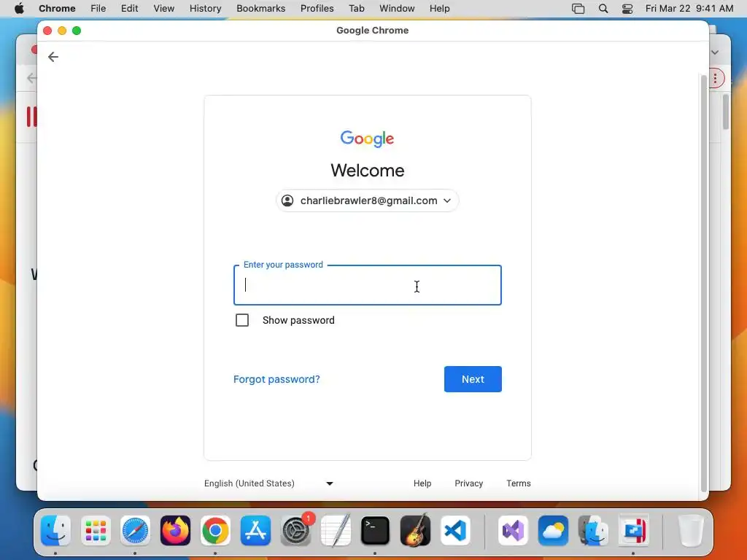This screenshot has height=560, width=747.
Task: Open purple Visual Studio from the Dock
Action: pyautogui.click(x=513, y=531)
